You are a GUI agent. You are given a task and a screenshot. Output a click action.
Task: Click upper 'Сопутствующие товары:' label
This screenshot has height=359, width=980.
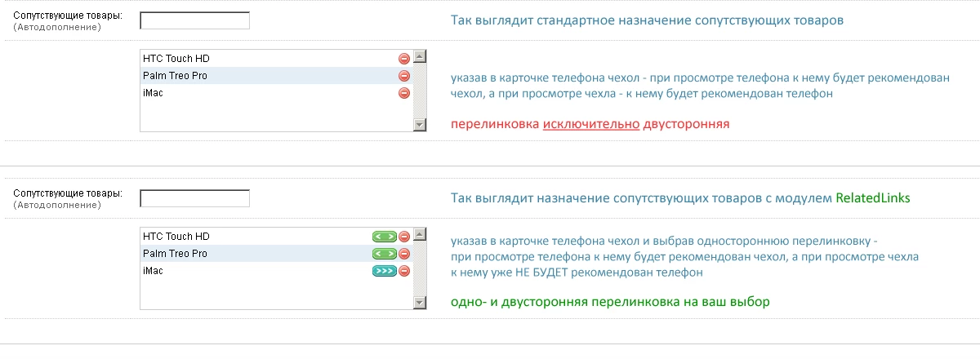coord(69,16)
